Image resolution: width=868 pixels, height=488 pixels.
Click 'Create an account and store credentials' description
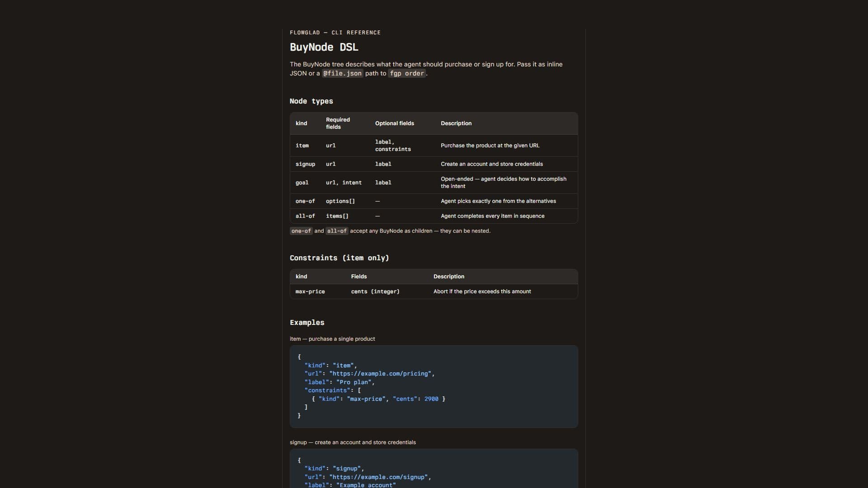492,164
